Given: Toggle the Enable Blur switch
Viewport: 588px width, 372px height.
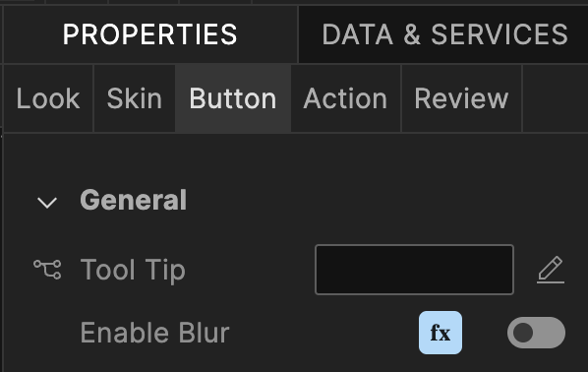Looking at the screenshot, I should click(536, 333).
